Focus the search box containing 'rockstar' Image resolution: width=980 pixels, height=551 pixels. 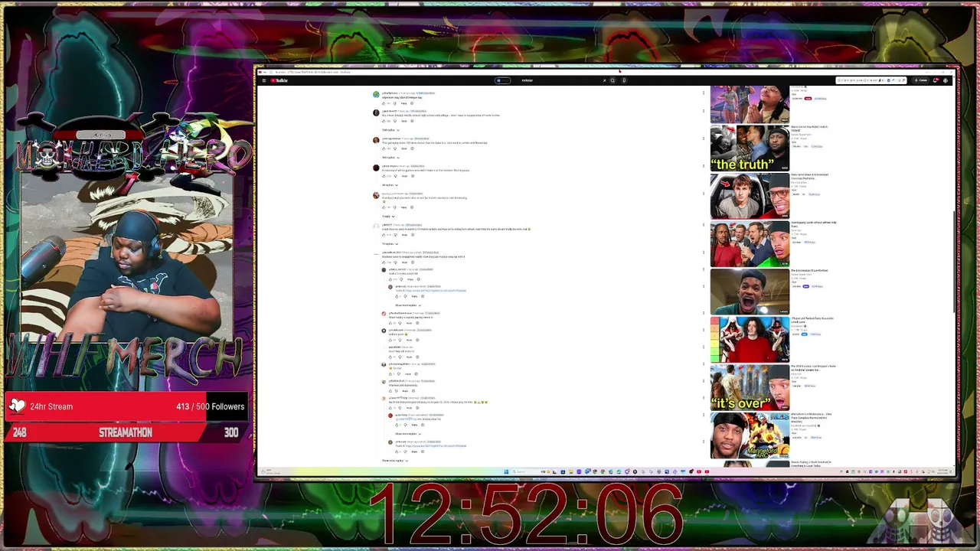561,80
